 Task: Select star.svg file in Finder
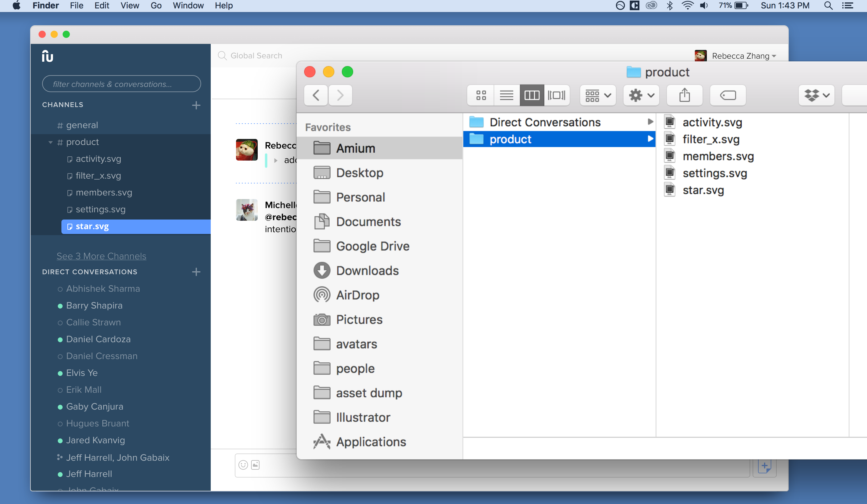click(703, 191)
